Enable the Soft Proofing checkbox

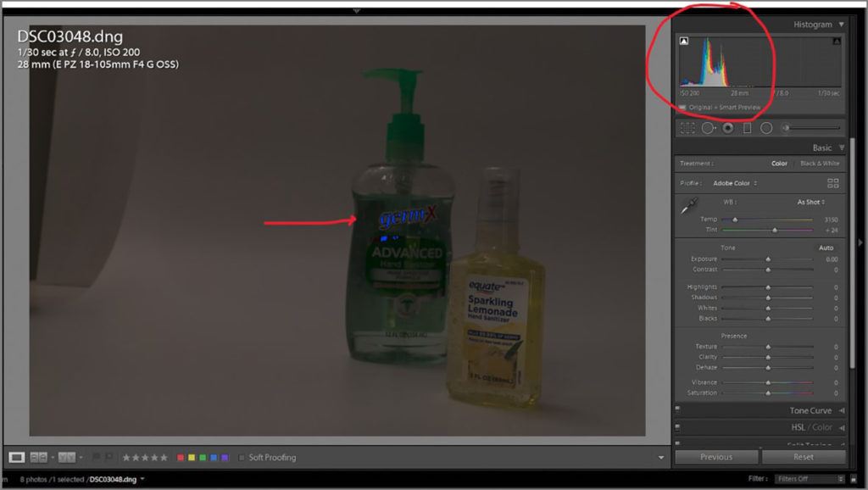242,458
